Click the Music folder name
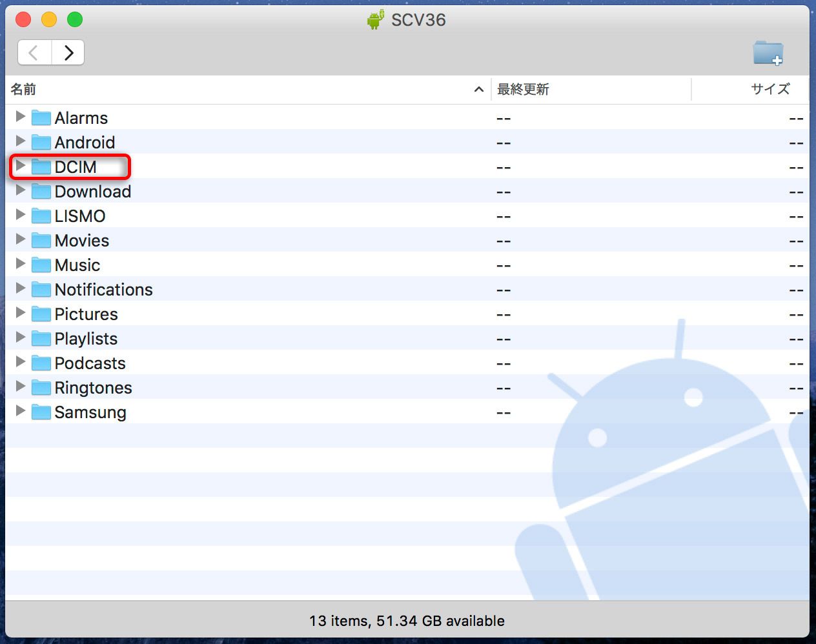816x644 pixels. [77, 265]
